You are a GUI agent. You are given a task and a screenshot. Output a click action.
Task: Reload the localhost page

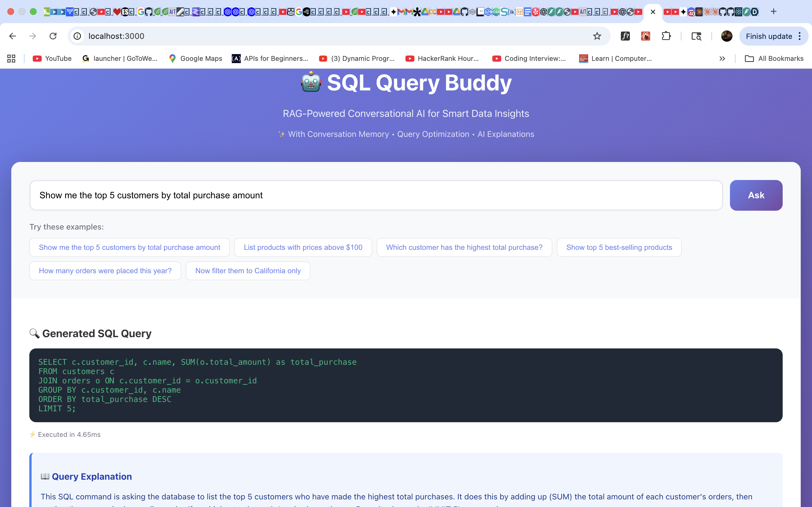[53, 36]
